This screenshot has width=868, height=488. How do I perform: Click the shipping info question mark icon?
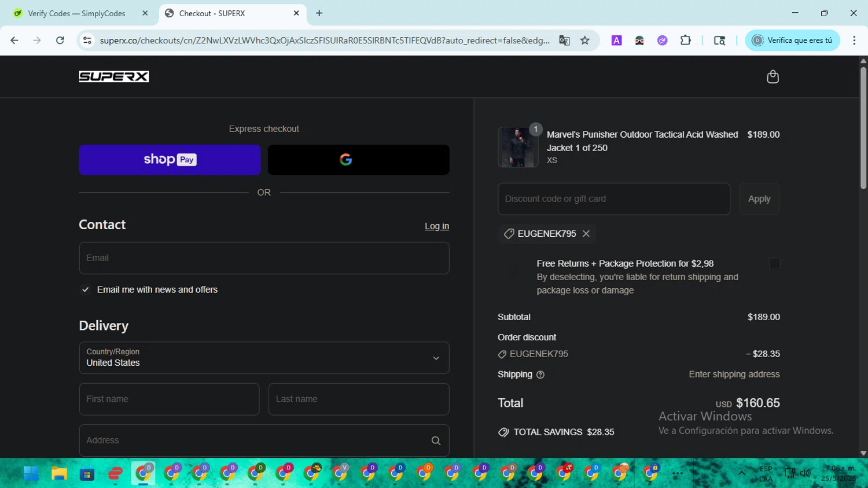540,375
